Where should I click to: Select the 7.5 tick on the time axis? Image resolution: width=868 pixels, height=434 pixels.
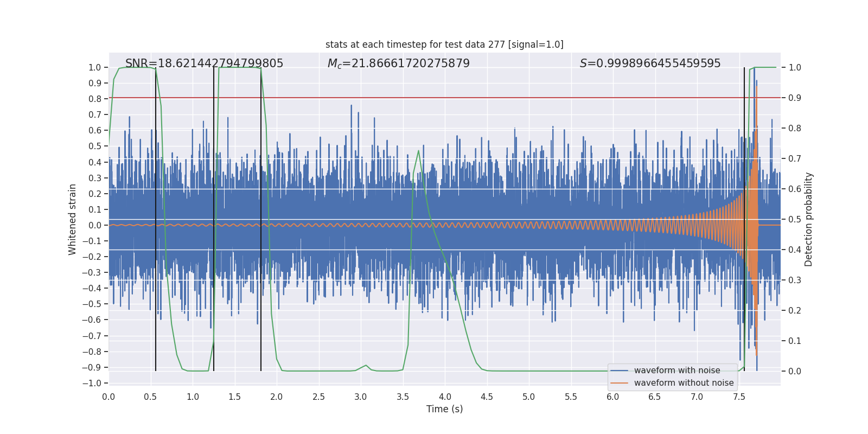coord(739,397)
